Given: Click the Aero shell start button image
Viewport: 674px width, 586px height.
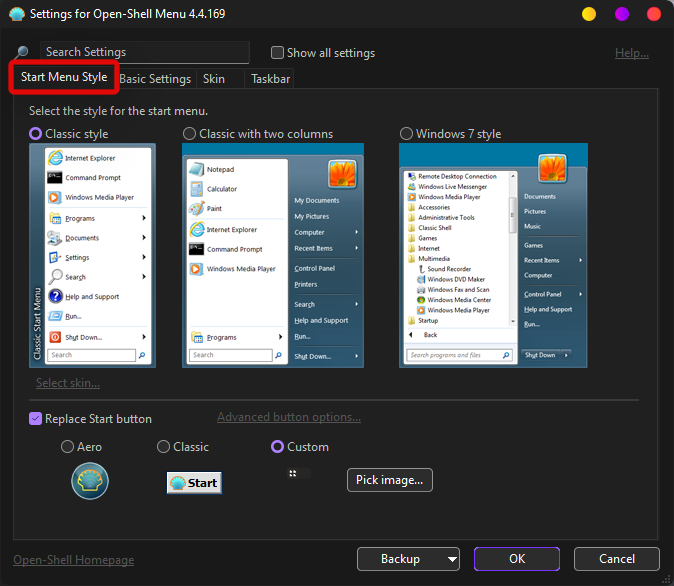Looking at the screenshot, I should 90,482.
